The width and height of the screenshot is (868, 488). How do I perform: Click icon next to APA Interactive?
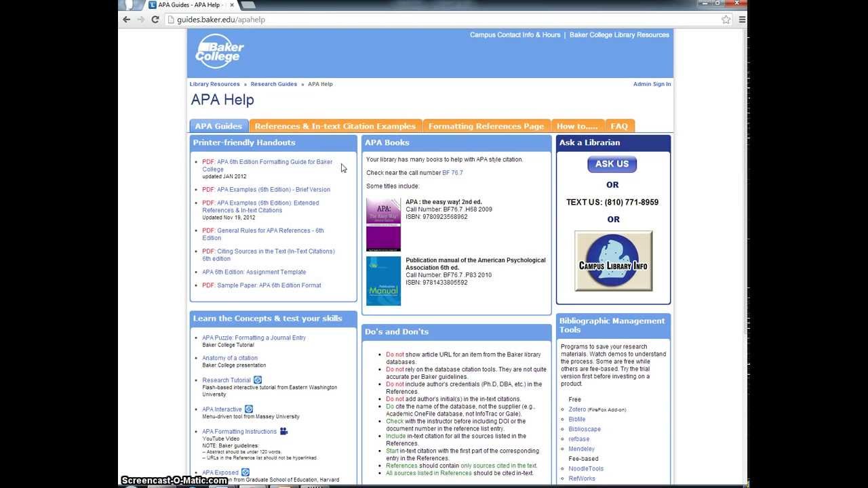pyautogui.click(x=249, y=409)
